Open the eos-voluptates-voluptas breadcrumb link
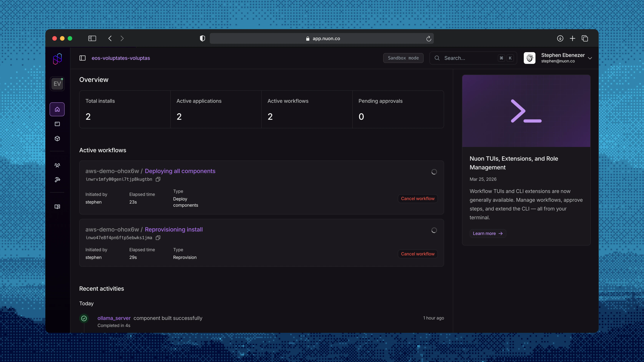The image size is (644, 362). pos(121,58)
